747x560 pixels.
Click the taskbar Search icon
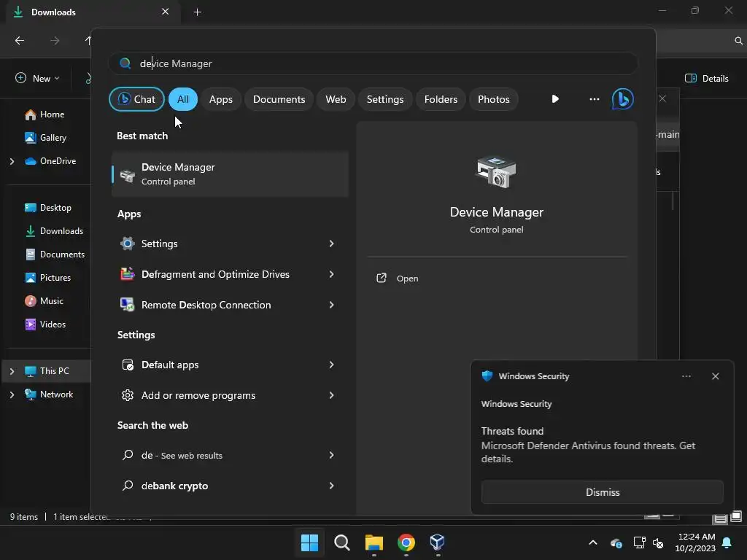(x=341, y=542)
